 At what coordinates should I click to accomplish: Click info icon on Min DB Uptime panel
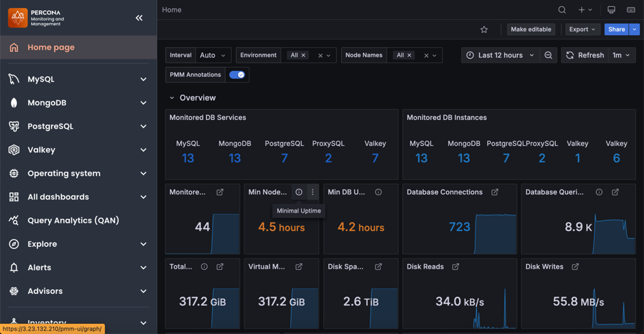click(378, 192)
